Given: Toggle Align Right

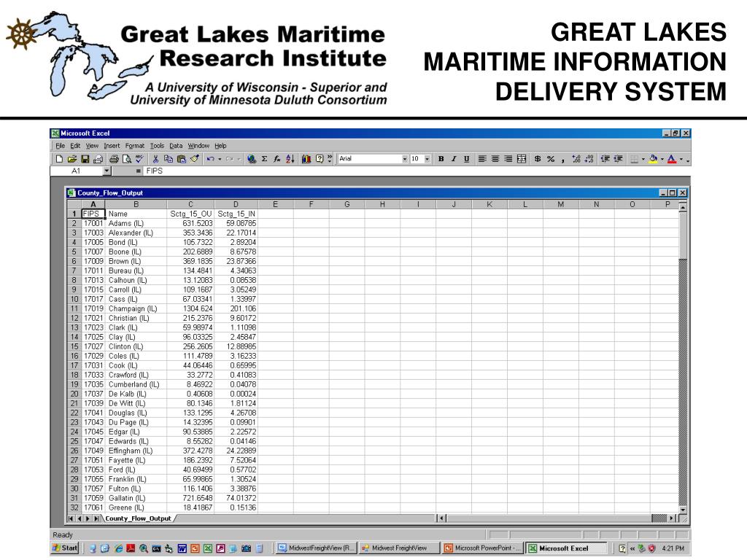Looking at the screenshot, I should click(508, 159).
